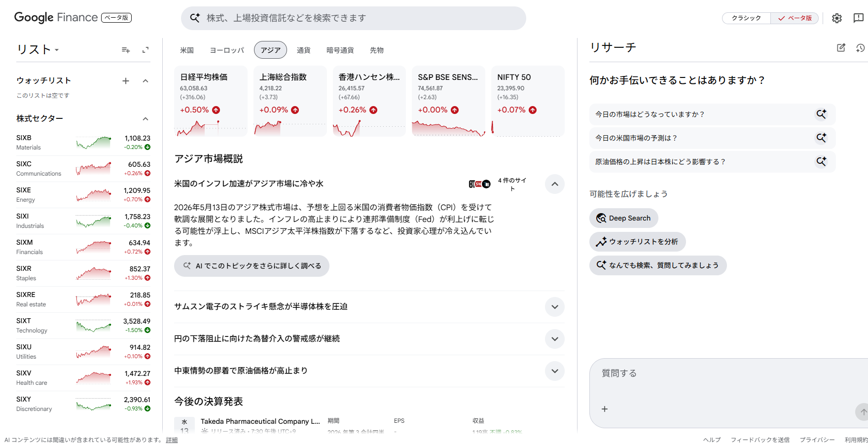Click the add new list icon

[126, 50]
